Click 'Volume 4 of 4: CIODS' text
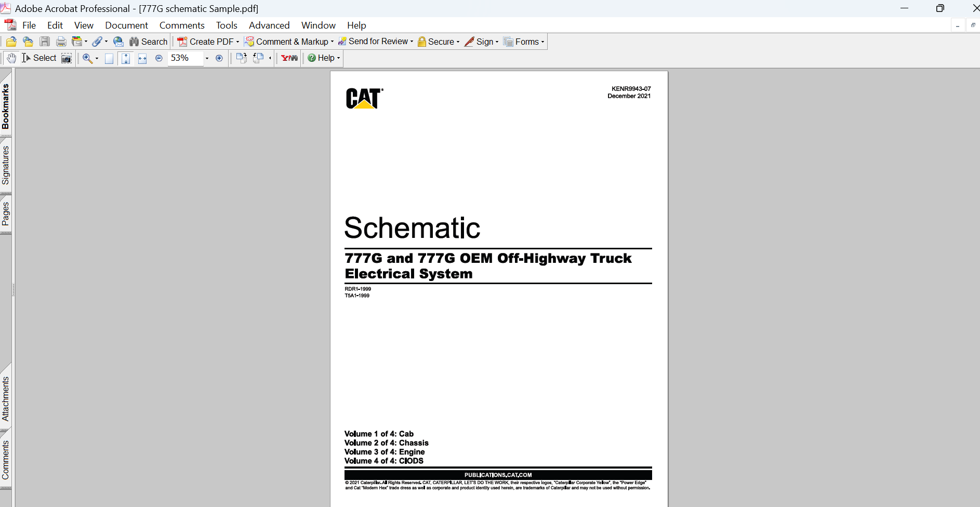The width and height of the screenshot is (980, 507). (x=384, y=461)
